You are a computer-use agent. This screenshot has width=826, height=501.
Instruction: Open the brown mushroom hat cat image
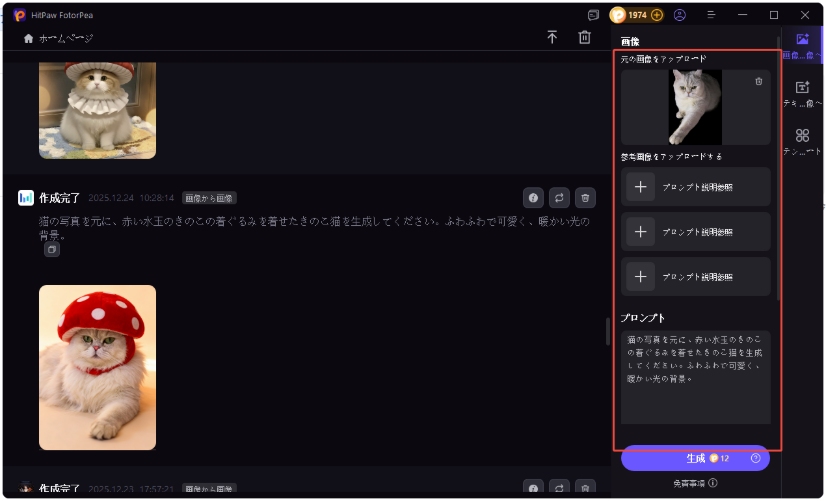[x=97, y=110]
